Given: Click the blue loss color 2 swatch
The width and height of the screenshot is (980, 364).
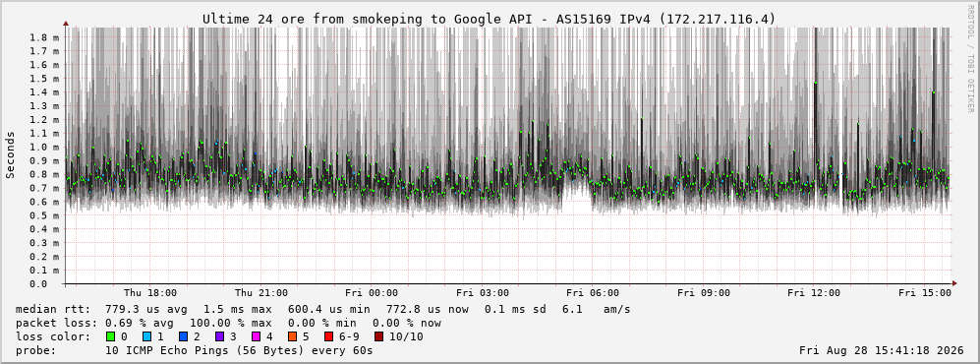Looking at the screenshot, I should point(183,337).
